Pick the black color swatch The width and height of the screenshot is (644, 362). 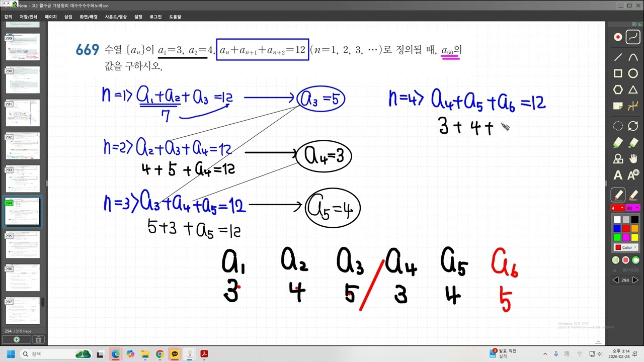(x=635, y=220)
